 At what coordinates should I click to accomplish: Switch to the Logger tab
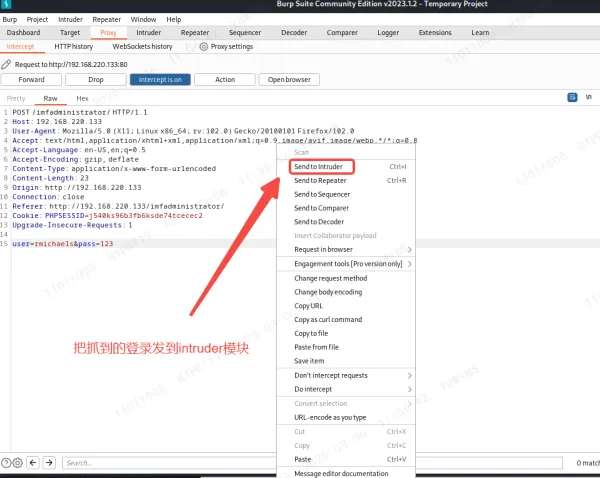pyautogui.click(x=388, y=33)
